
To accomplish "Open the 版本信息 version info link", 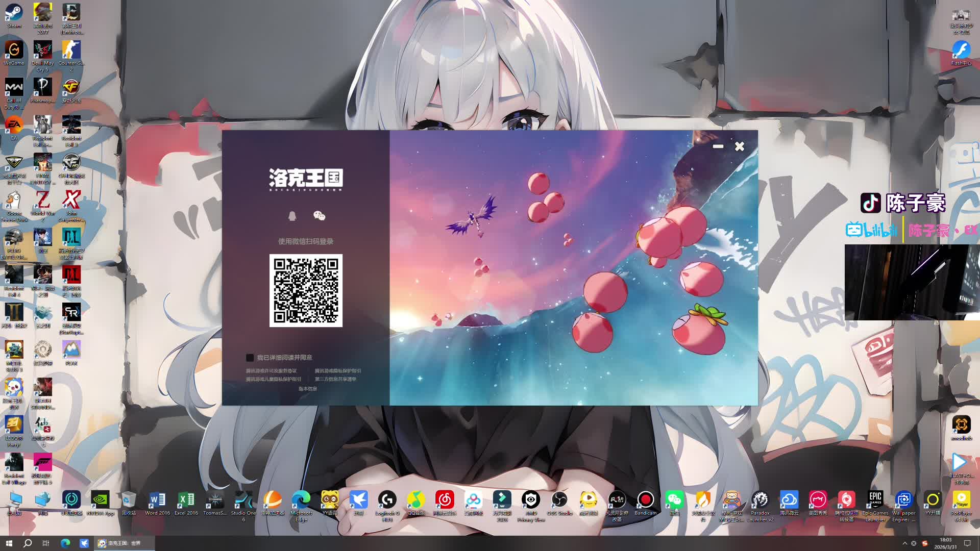I will click(x=307, y=388).
